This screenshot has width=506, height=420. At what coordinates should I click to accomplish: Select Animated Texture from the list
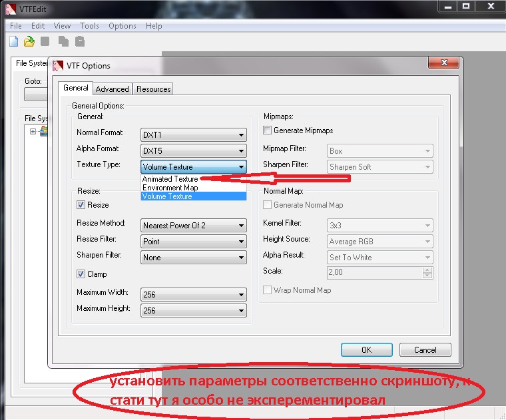pyautogui.click(x=194, y=178)
